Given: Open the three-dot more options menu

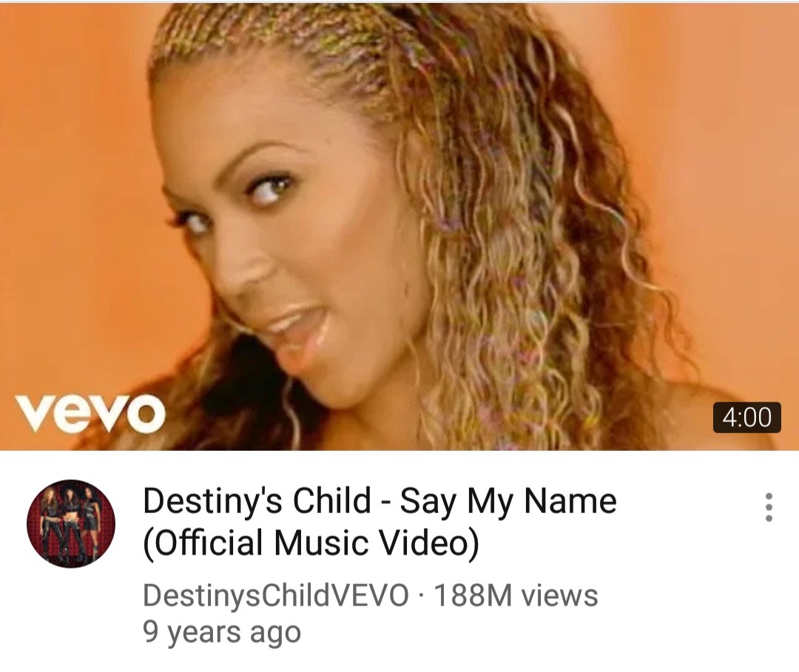Looking at the screenshot, I should click(x=769, y=506).
